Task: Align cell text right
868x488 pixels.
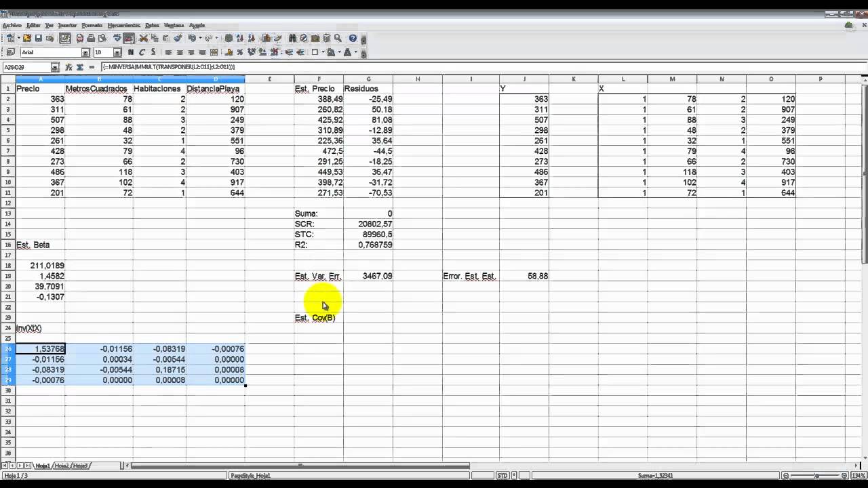Action: pyautogui.click(x=191, y=52)
